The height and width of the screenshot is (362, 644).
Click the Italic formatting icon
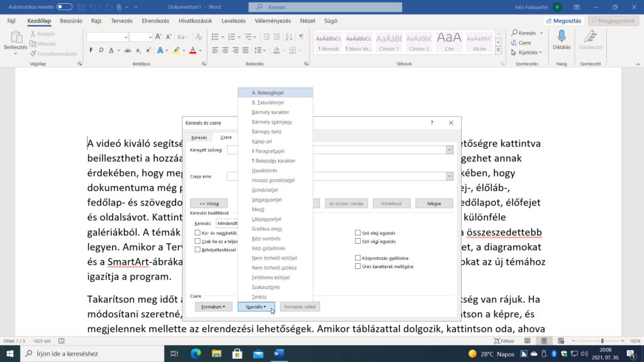(x=101, y=50)
